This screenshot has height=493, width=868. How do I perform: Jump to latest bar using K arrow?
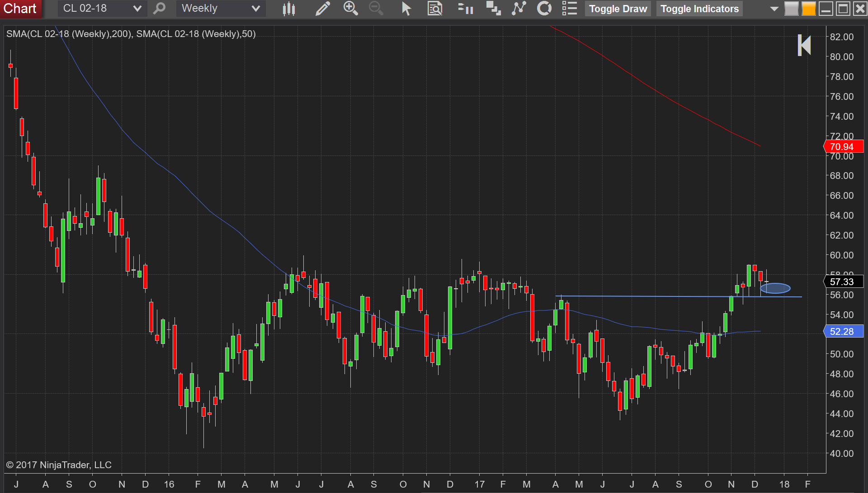[x=804, y=45]
